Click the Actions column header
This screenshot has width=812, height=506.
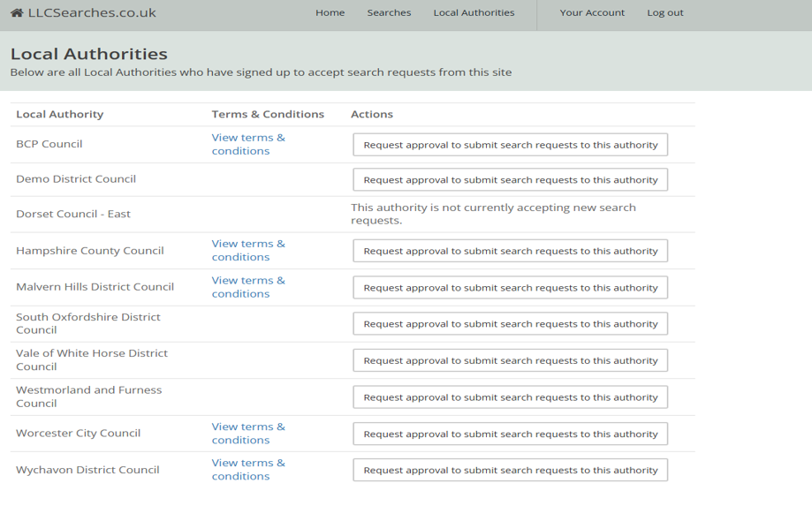pos(372,114)
